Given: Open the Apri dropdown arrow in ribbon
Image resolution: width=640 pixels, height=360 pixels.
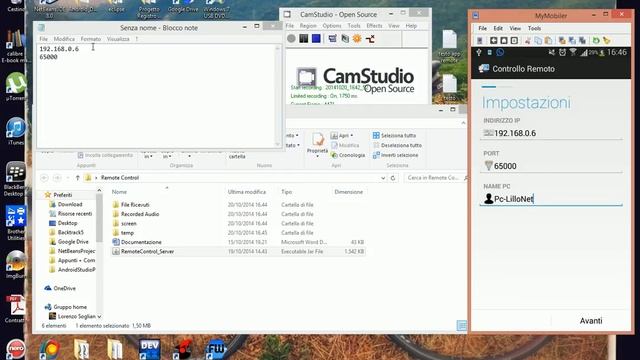Looking at the screenshot, I should [x=351, y=136].
